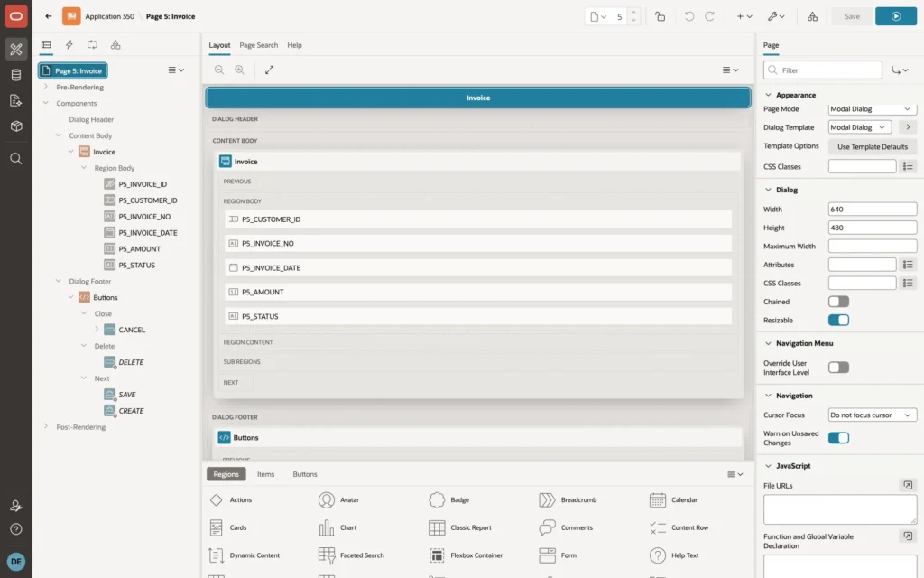Viewport: 924px width, 578px height.
Task: Click the DE user avatar
Action: [x=16, y=562]
